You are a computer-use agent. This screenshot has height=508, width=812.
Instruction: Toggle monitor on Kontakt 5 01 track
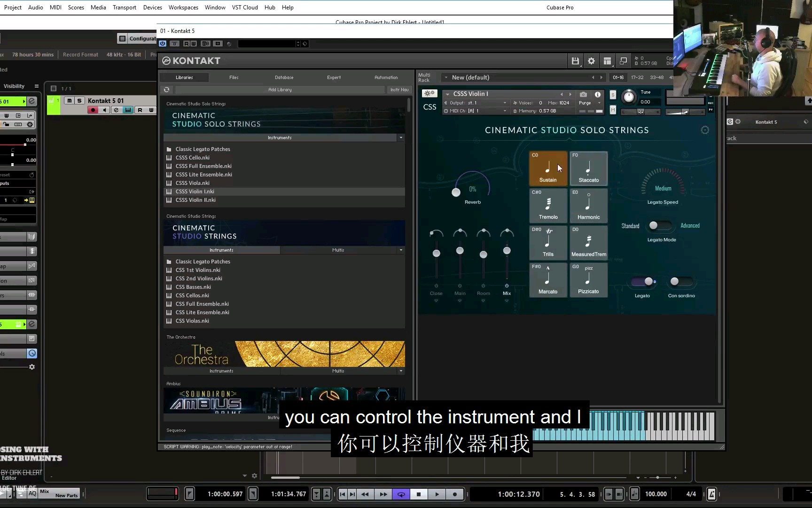[x=104, y=110]
